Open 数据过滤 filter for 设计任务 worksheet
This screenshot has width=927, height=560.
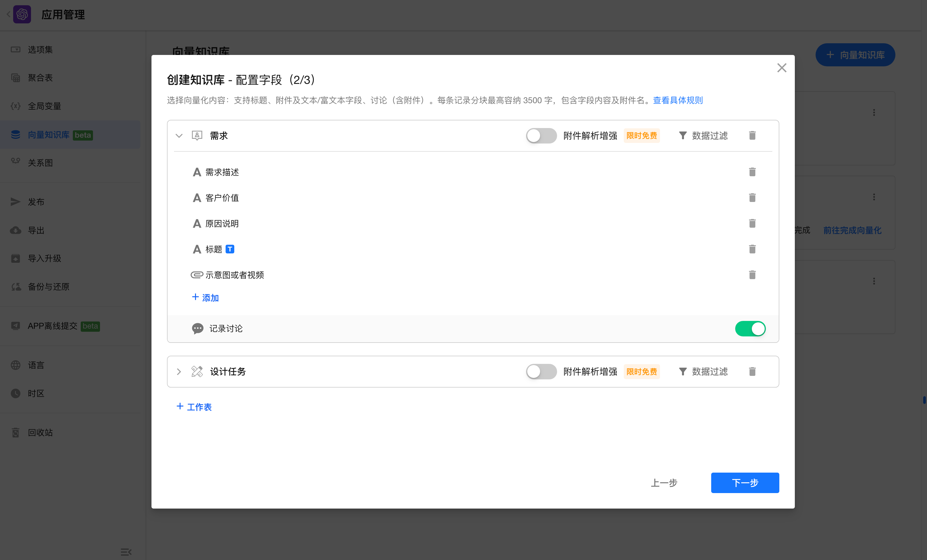click(x=703, y=371)
